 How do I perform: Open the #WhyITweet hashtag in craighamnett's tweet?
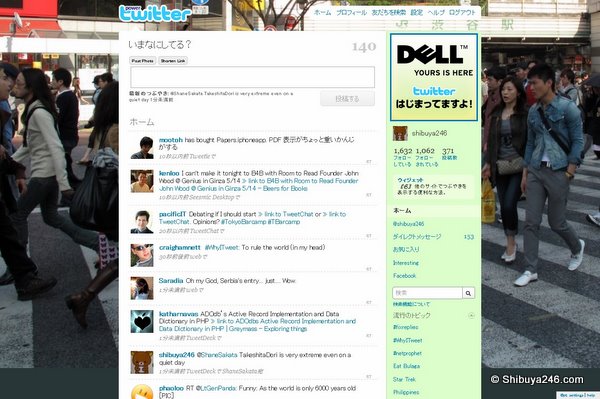222,248
